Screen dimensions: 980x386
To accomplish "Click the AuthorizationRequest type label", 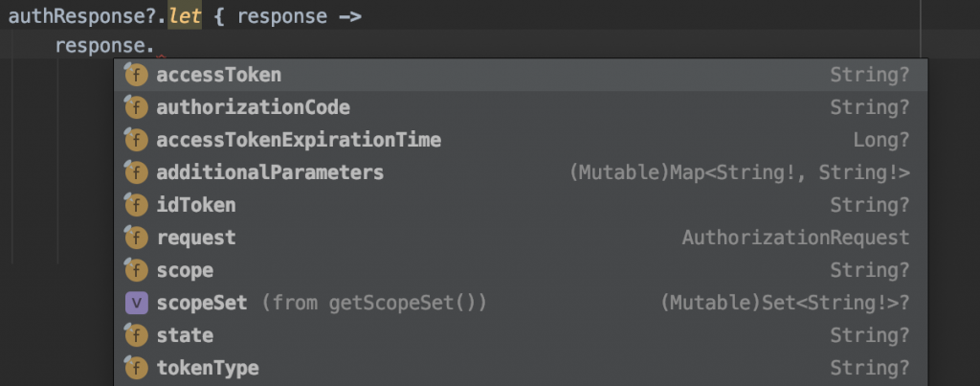I will [x=795, y=238].
